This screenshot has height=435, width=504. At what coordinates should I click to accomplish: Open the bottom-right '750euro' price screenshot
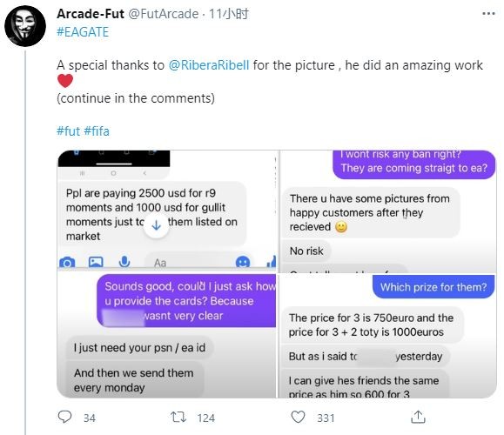point(388,336)
